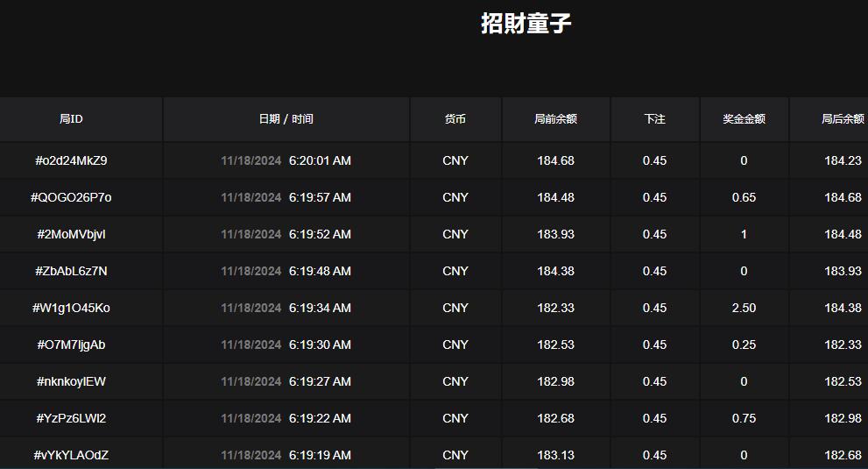The image size is (868, 469).
Task: Click round ID #nknkoylEW
Action: pyautogui.click(x=71, y=381)
